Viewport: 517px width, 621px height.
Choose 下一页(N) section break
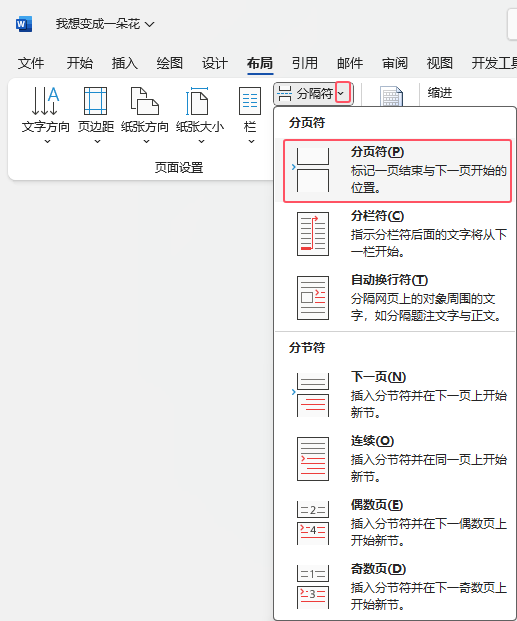click(x=395, y=395)
